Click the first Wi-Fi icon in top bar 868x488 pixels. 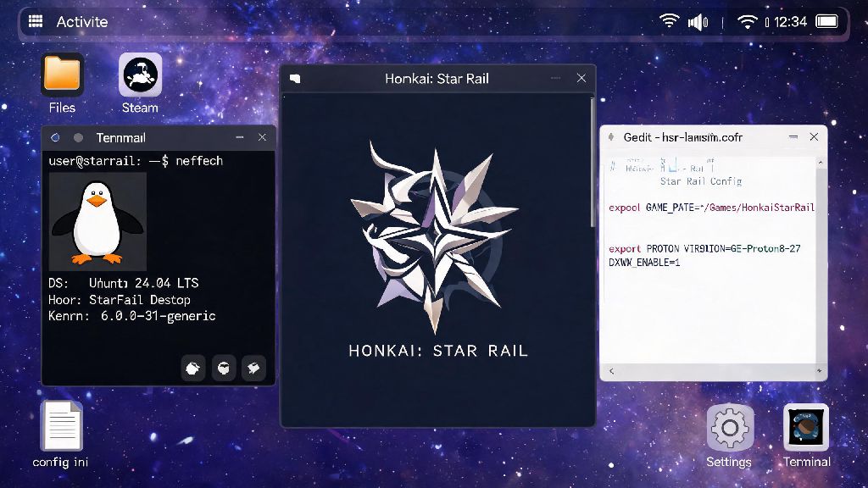click(x=669, y=21)
